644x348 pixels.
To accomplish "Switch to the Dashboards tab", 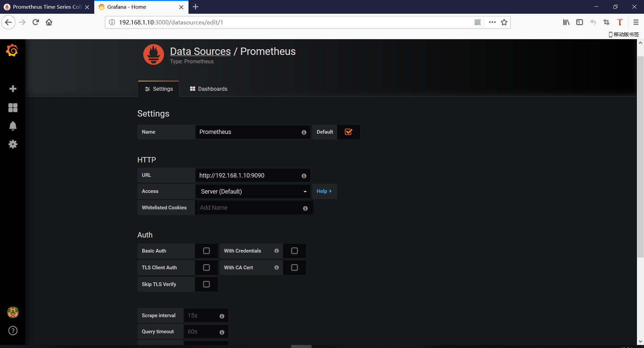I will (209, 89).
